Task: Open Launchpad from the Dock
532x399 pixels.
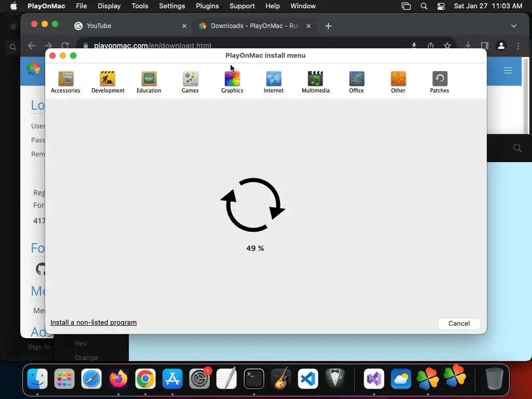Action: (x=64, y=379)
